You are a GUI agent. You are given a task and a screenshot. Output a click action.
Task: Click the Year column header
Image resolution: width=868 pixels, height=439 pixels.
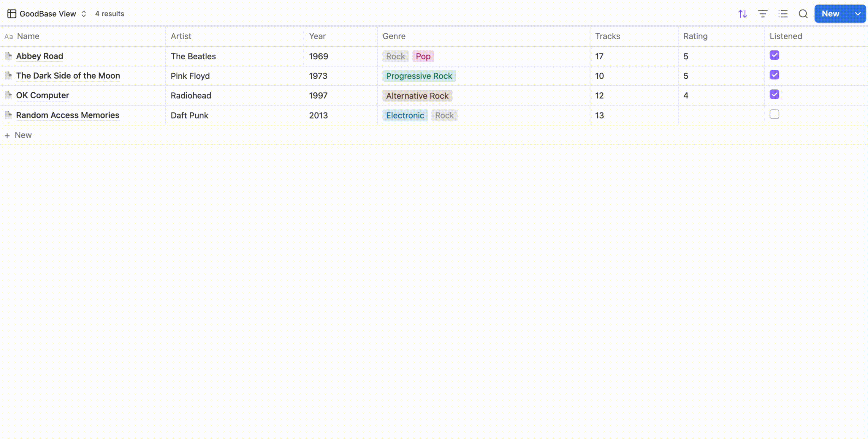pyautogui.click(x=341, y=37)
